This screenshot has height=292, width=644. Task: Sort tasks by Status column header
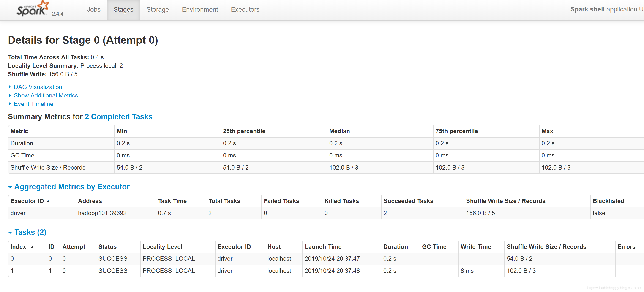(107, 247)
